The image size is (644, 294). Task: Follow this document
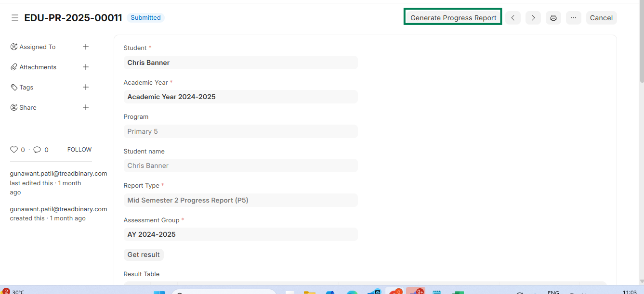click(79, 150)
